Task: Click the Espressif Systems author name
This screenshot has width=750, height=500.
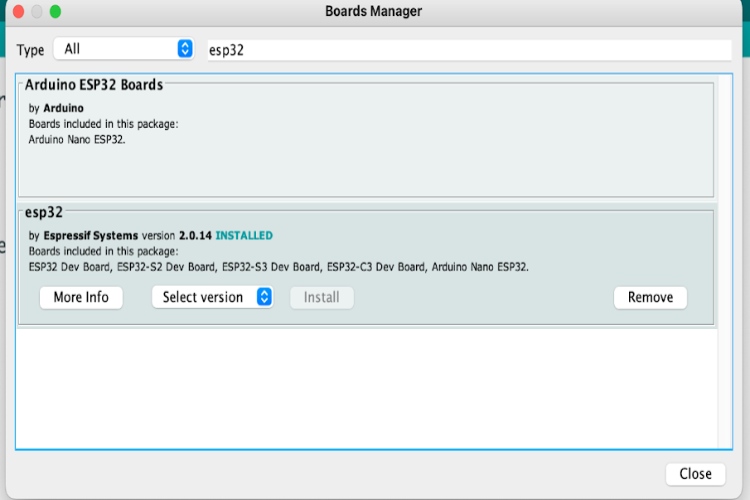Action: pyautogui.click(x=91, y=235)
